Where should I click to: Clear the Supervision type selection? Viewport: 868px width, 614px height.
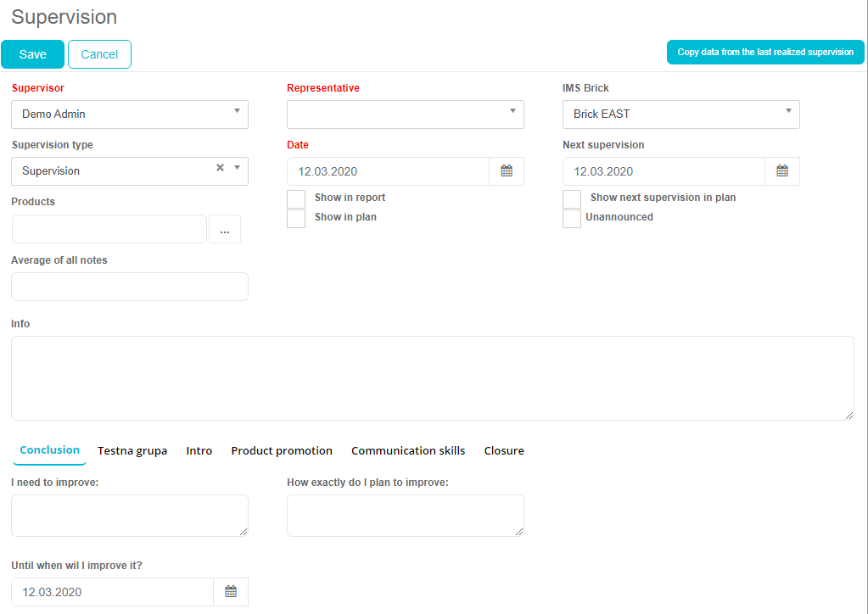point(220,168)
